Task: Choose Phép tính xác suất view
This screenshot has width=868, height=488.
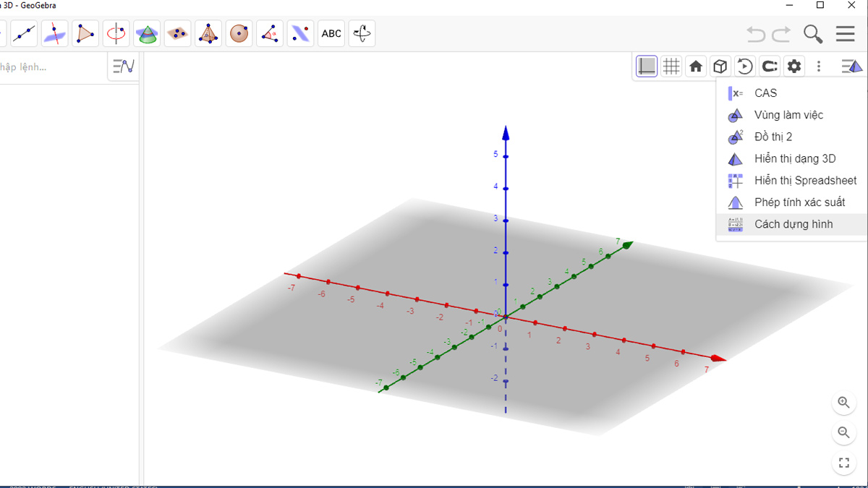Action: coord(792,202)
